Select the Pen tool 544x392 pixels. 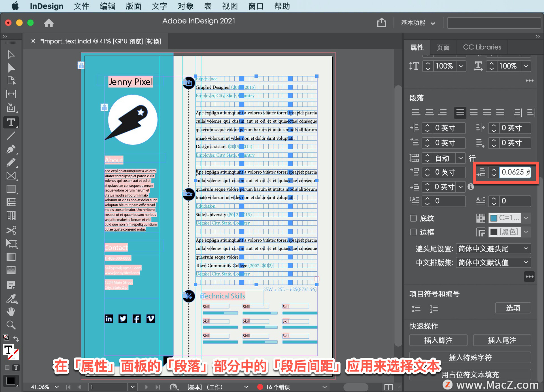pyautogui.click(x=11, y=149)
